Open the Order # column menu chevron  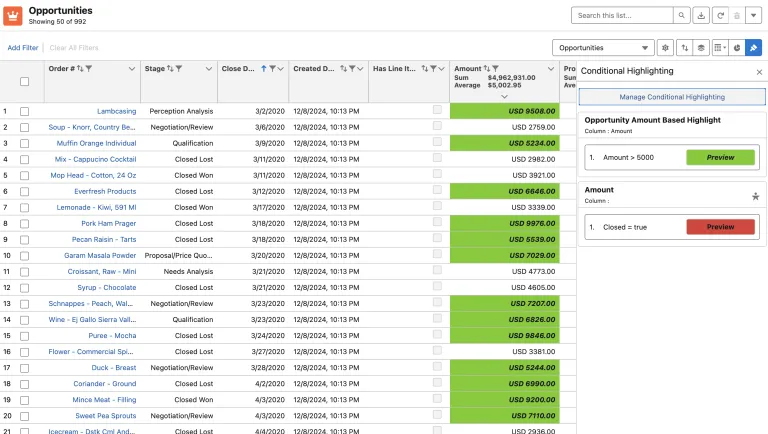click(x=132, y=69)
